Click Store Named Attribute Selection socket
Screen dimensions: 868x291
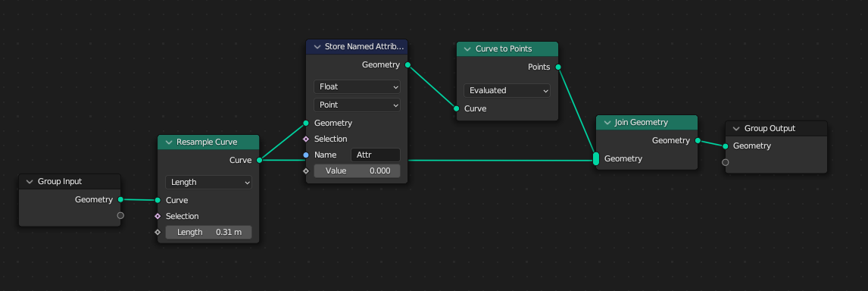[306, 139]
